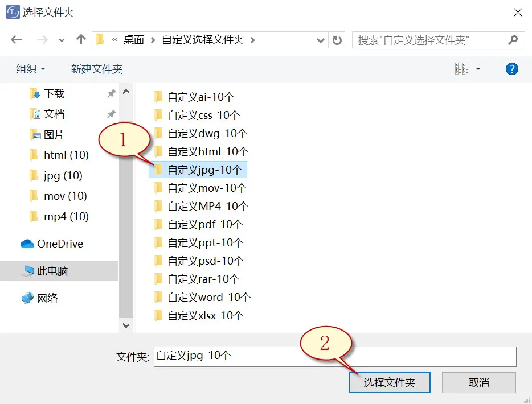This screenshot has height=404, width=532.
Task: Refresh the current folder view
Action: [x=337, y=39]
